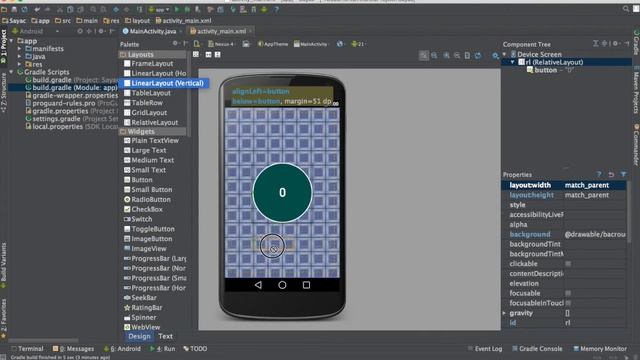
Task: Click the Zoom In icon above the canvas
Action: 447,56
